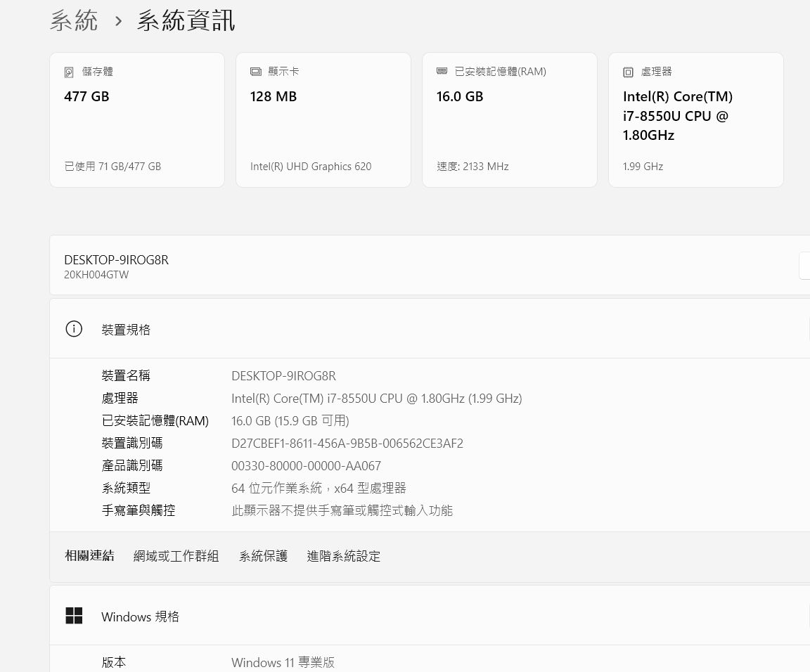Click the device specifications info icon

tap(74, 329)
